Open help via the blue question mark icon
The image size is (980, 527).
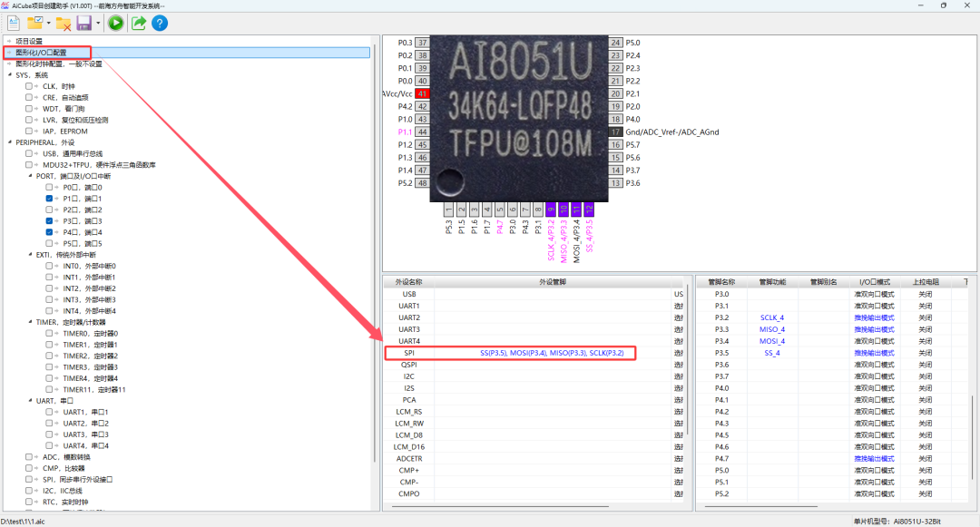(161, 23)
